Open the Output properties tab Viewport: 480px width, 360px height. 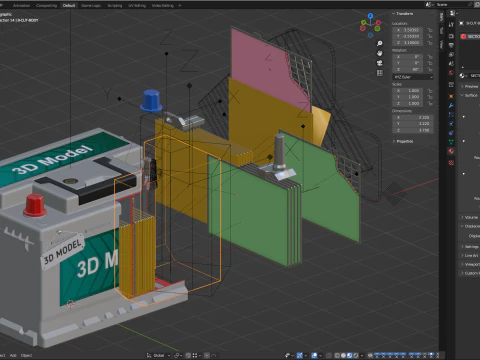tap(451, 45)
